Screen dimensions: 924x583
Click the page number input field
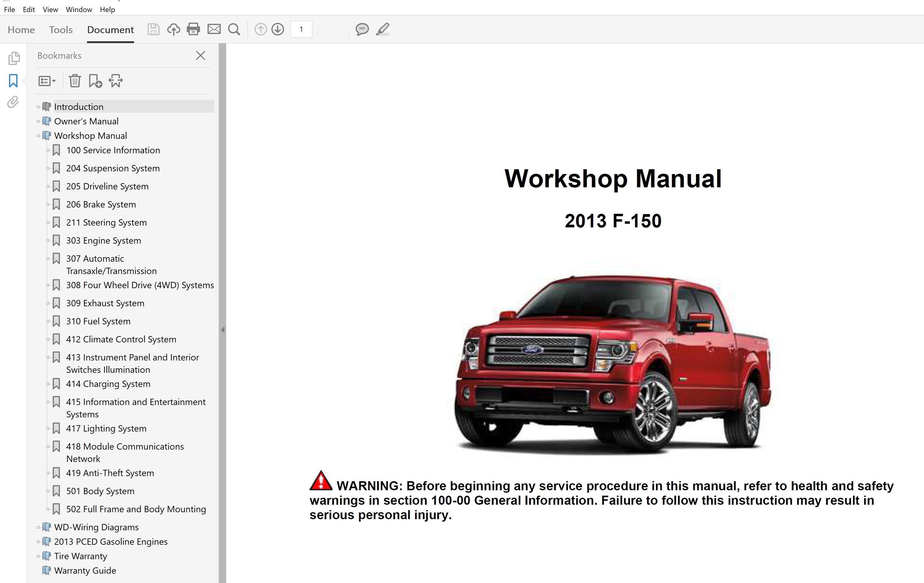point(301,30)
